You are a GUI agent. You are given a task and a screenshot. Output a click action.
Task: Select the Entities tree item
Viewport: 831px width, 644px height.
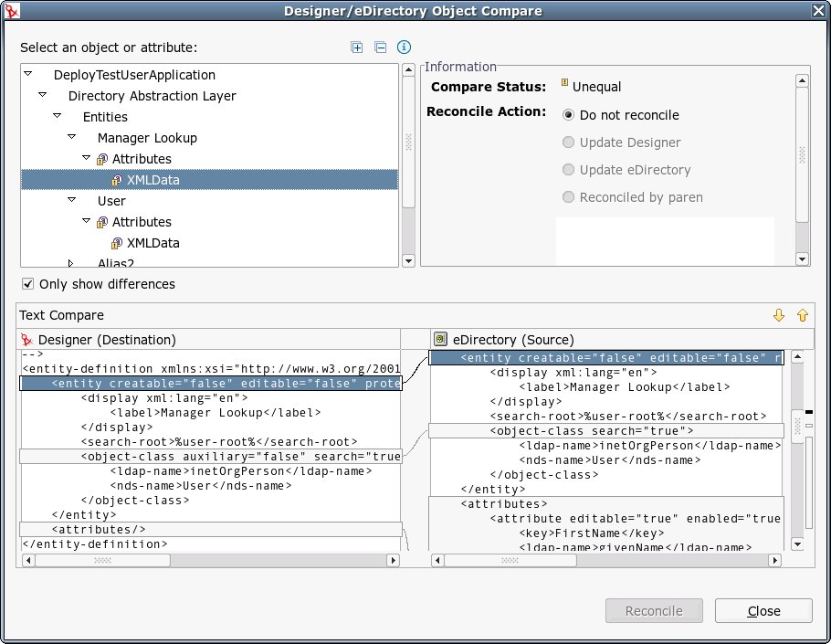pos(105,117)
